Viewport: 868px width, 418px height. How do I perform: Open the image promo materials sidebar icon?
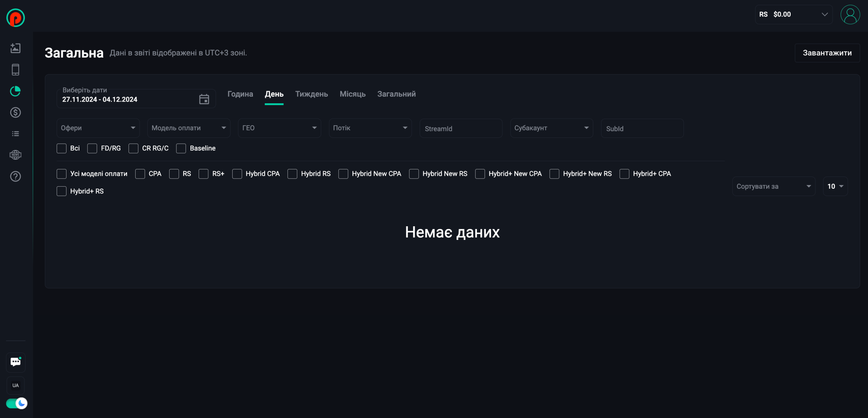click(16, 48)
